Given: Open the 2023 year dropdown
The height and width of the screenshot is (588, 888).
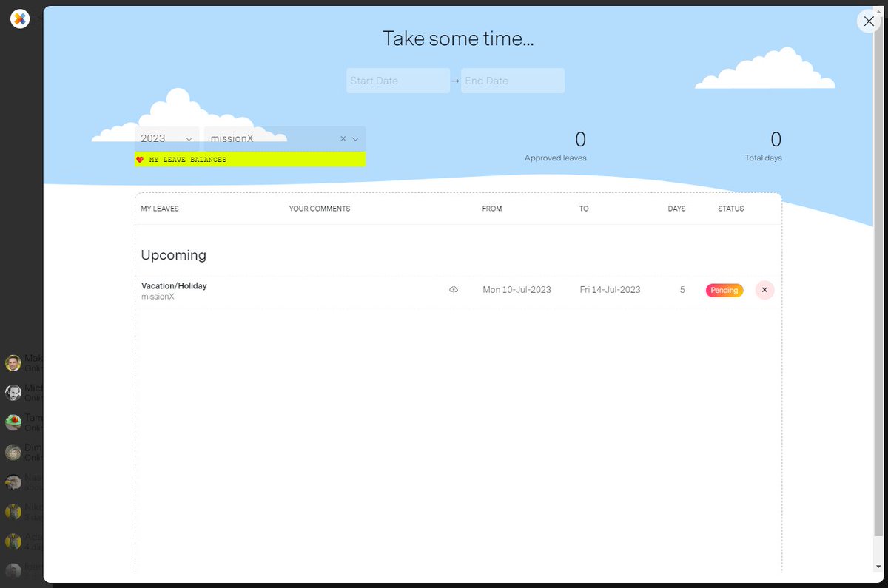Looking at the screenshot, I should pos(167,138).
